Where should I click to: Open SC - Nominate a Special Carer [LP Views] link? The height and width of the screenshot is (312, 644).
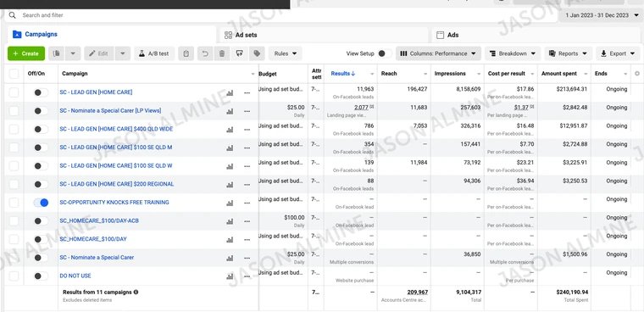pos(110,110)
